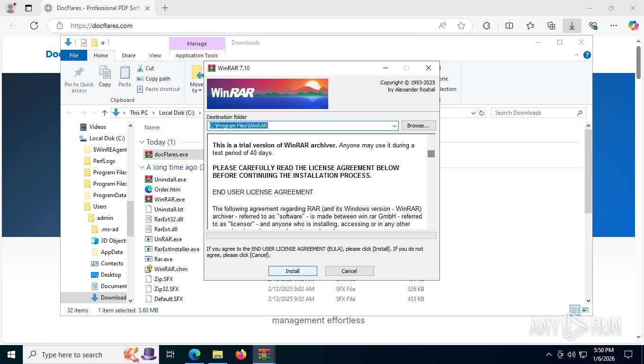Click WinRAR icon in the taskbar
The width and height of the screenshot is (644, 364).
[264, 355]
